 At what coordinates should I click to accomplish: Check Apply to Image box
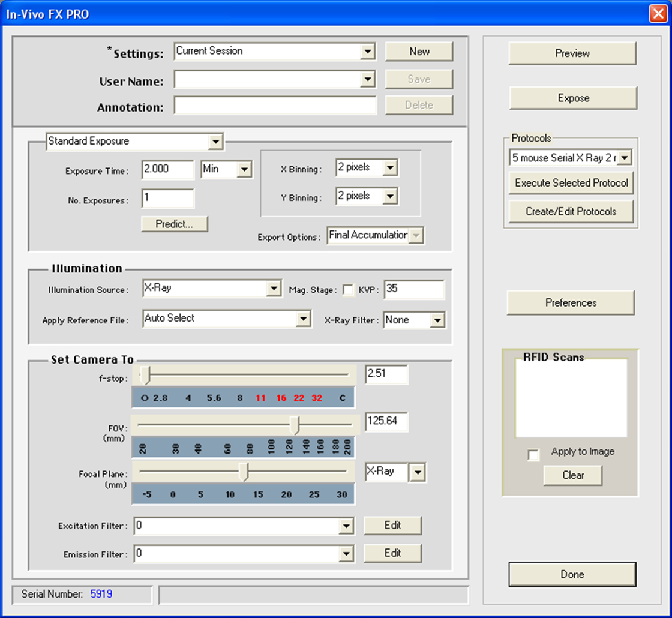tap(533, 455)
